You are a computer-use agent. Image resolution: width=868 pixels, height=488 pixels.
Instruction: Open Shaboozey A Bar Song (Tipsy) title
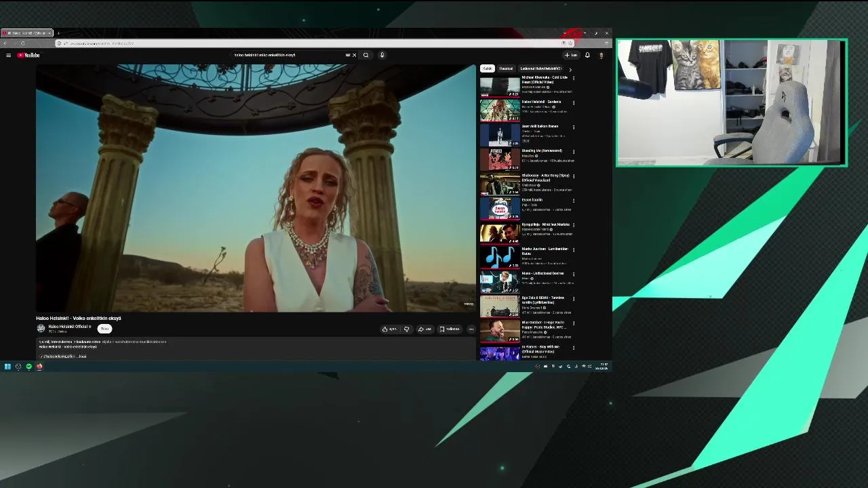tap(545, 178)
